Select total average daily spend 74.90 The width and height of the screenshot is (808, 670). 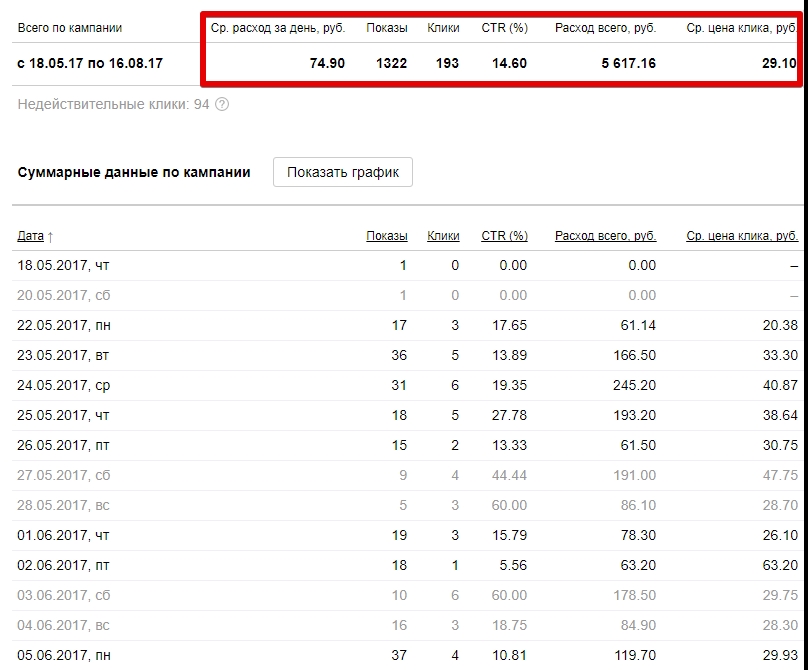click(327, 63)
